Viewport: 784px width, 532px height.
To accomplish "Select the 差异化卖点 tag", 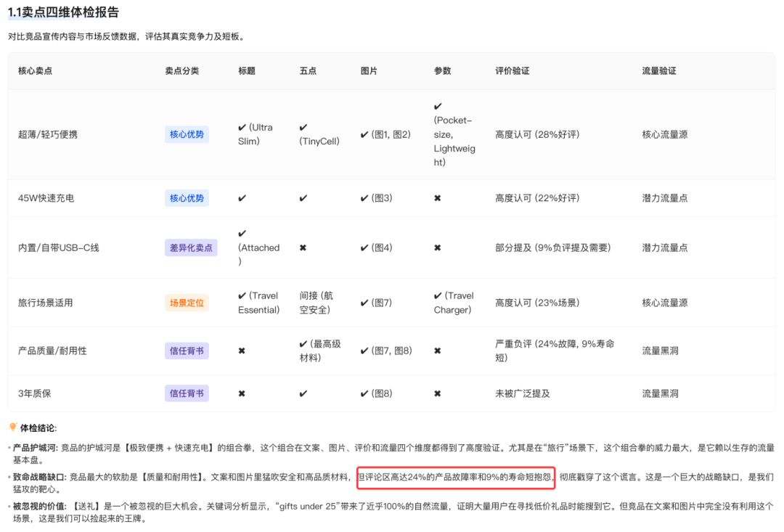I will pos(191,247).
